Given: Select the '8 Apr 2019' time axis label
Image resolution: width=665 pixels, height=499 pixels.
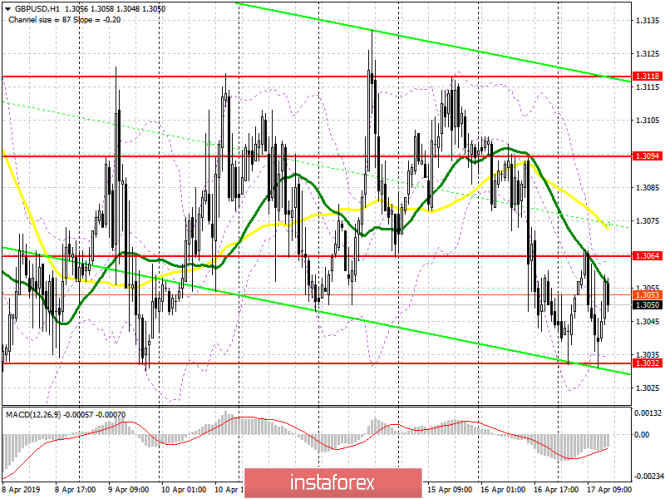Looking at the screenshot, I should (x=21, y=489).
